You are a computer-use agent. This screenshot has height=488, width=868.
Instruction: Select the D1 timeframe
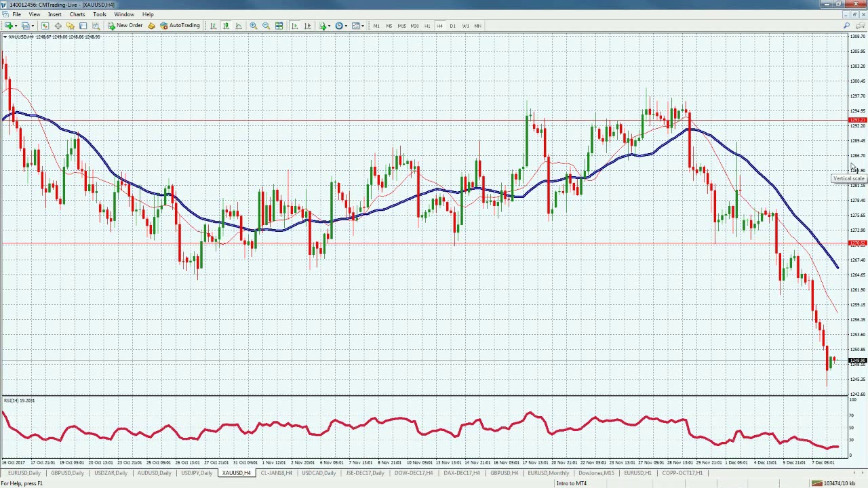tap(452, 26)
